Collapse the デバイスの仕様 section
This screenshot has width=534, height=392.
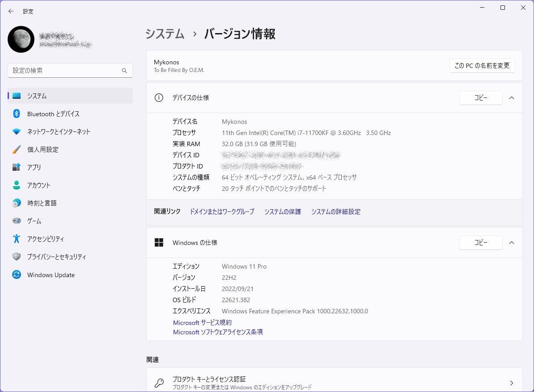512,98
